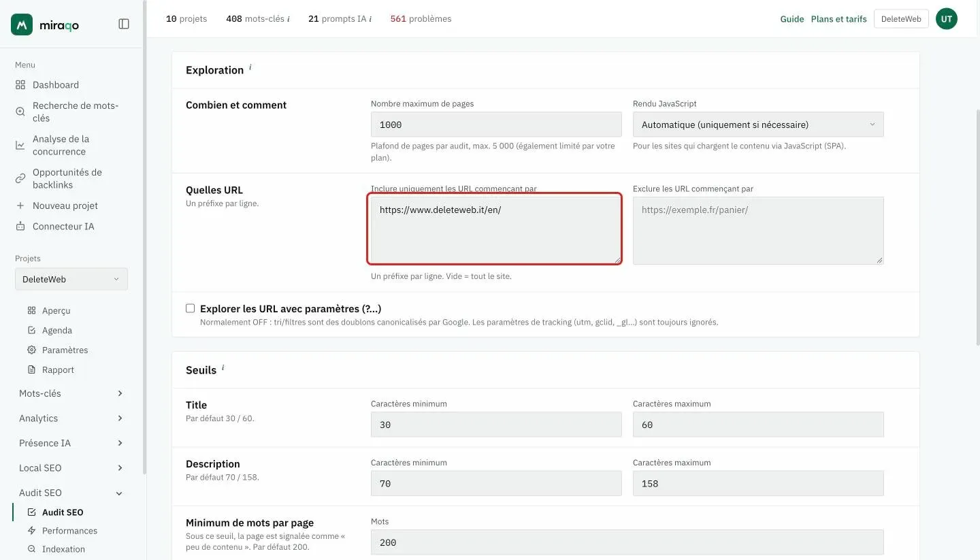Focus the Description Caractères maximum field
980x560 pixels.
pyautogui.click(x=758, y=484)
